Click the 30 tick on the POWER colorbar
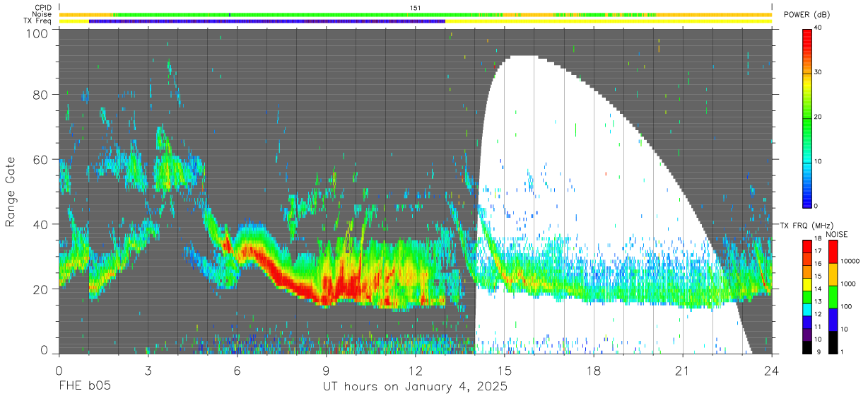Screen dimensions: 868x401 [819, 72]
